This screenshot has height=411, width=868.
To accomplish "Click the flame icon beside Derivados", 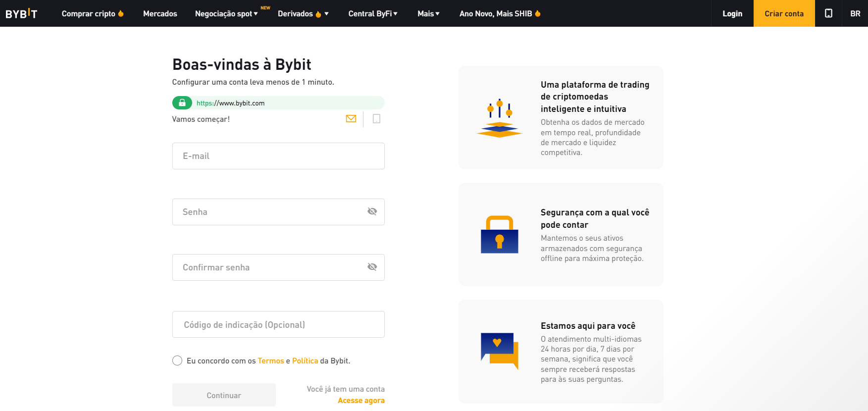I will coord(318,14).
